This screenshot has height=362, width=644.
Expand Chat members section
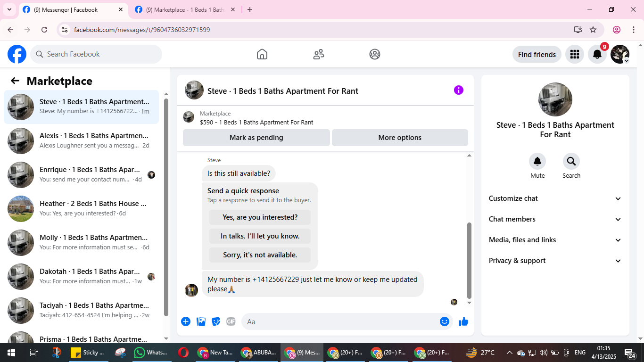(555, 219)
